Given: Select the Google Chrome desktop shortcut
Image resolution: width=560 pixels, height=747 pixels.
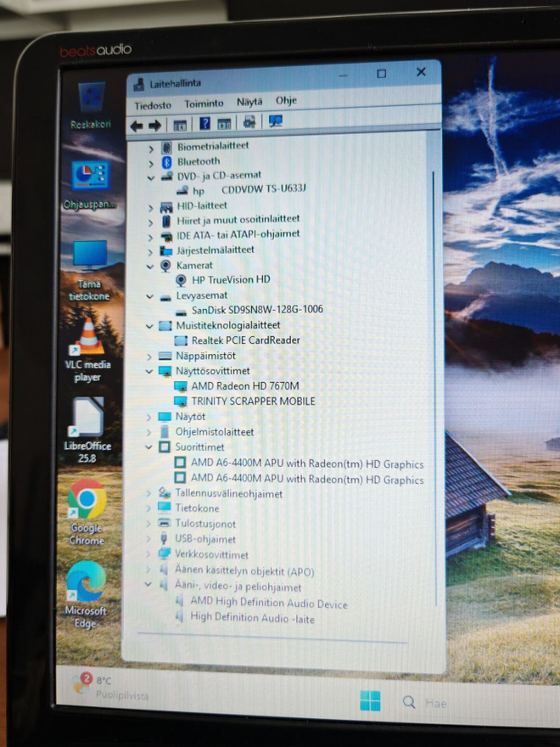Looking at the screenshot, I should (x=87, y=512).
